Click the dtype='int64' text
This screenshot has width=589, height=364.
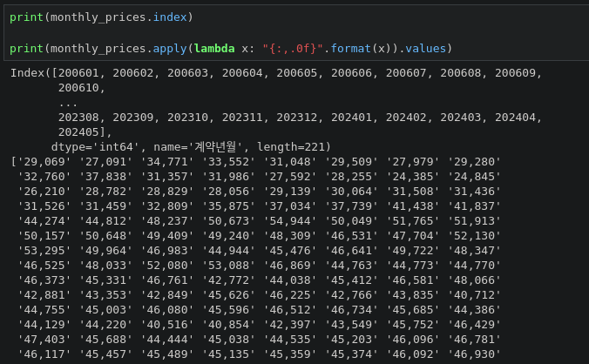96,146
